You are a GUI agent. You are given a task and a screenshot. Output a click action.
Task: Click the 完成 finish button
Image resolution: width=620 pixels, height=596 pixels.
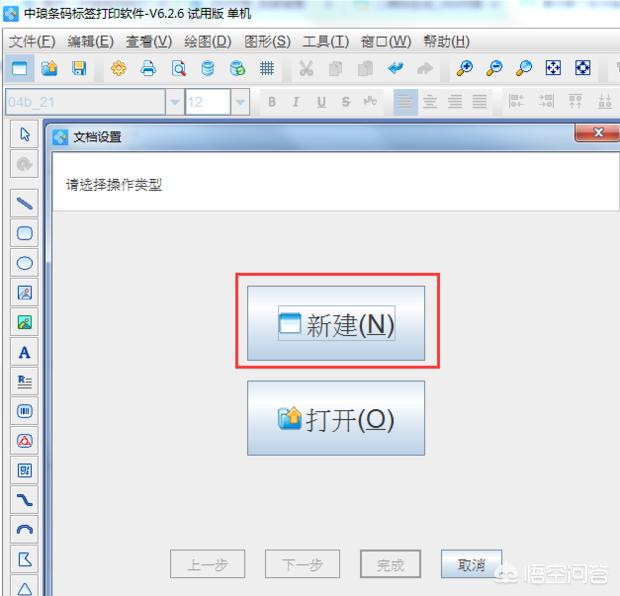[390, 564]
